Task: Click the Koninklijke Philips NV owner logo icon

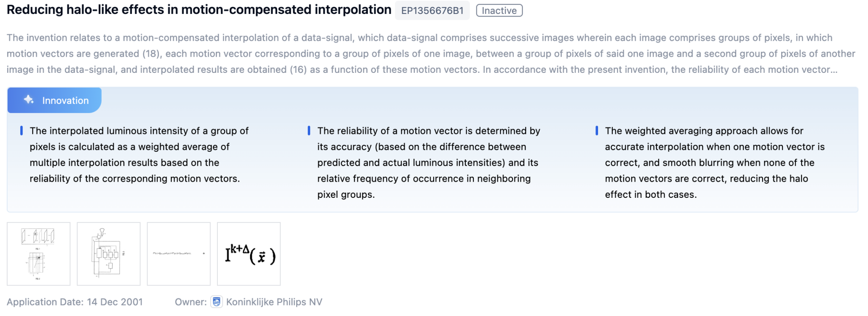Action: [217, 302]
